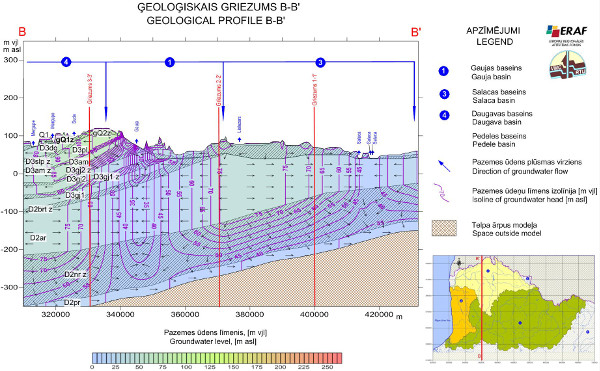The height and width of the screenshot is (371, 600).
Task: Click the 400000 x-axis tick label
Action: coord(314,314)
